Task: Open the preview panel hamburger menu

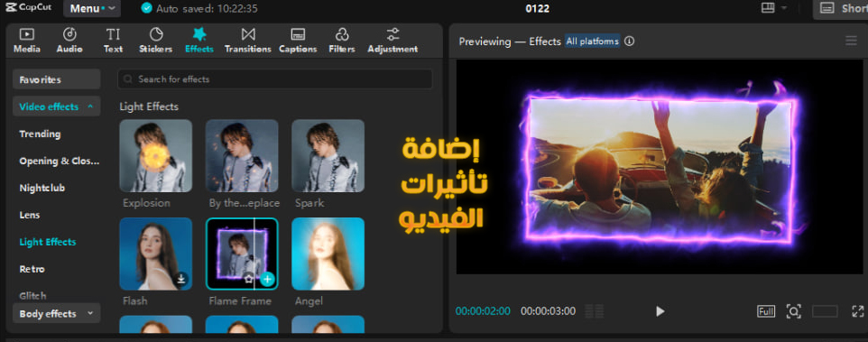Action: [851, 41]
